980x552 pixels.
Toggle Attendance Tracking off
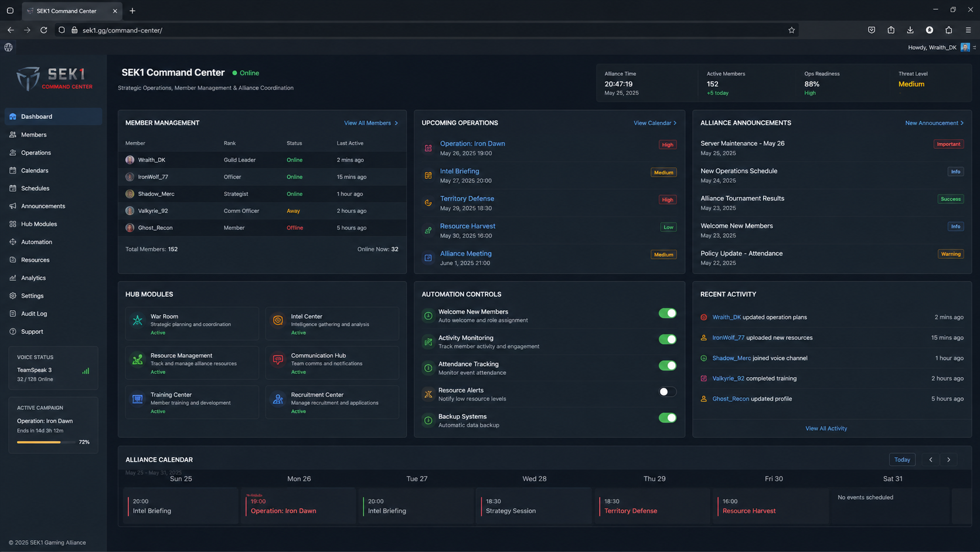coord(667,365)
